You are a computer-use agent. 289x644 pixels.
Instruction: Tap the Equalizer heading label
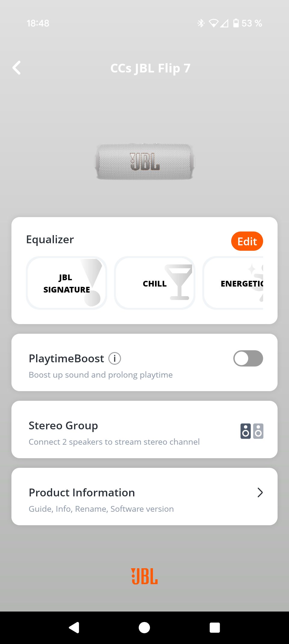point(50,240)
